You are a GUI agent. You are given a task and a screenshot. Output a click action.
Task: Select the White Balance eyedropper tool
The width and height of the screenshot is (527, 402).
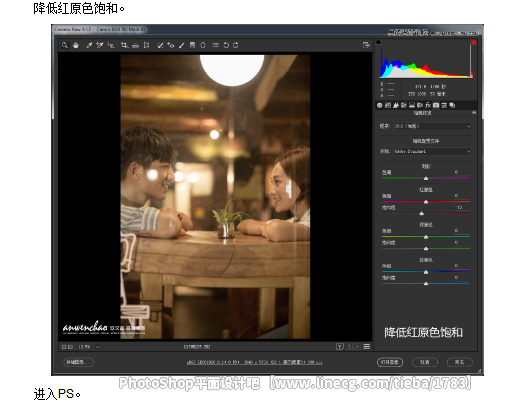[89, 45]
